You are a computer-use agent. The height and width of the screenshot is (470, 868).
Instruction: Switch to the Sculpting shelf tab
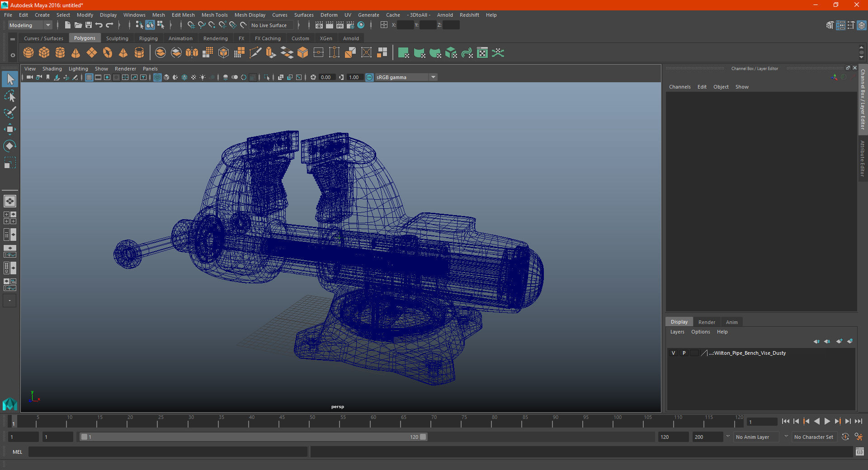[x=117, y=38]
